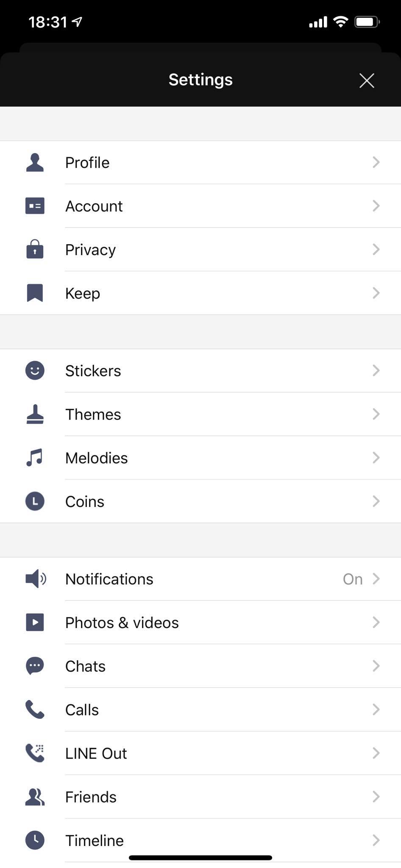
Task: Tap the Keep bookmark icon
Action: [35, 293]
